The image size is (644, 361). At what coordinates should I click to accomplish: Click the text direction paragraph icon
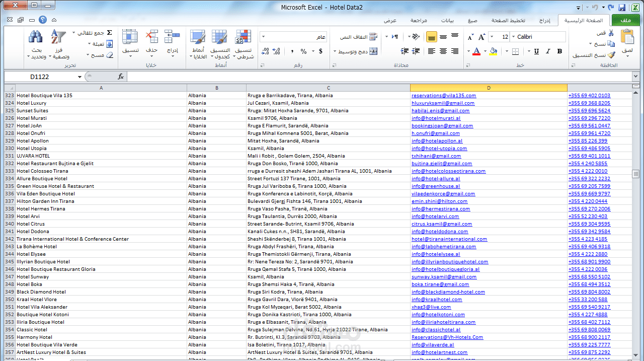[x=394, y=37]
